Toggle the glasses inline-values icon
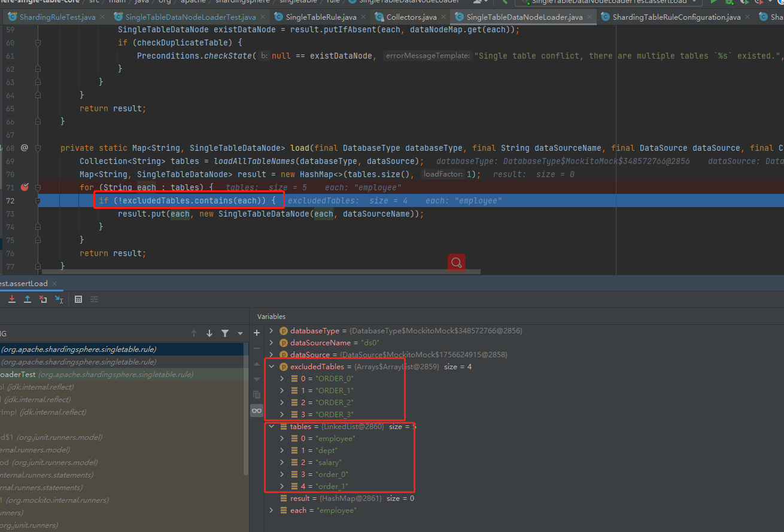The height and width of the screenshot is (532, 784). point(257,410)
